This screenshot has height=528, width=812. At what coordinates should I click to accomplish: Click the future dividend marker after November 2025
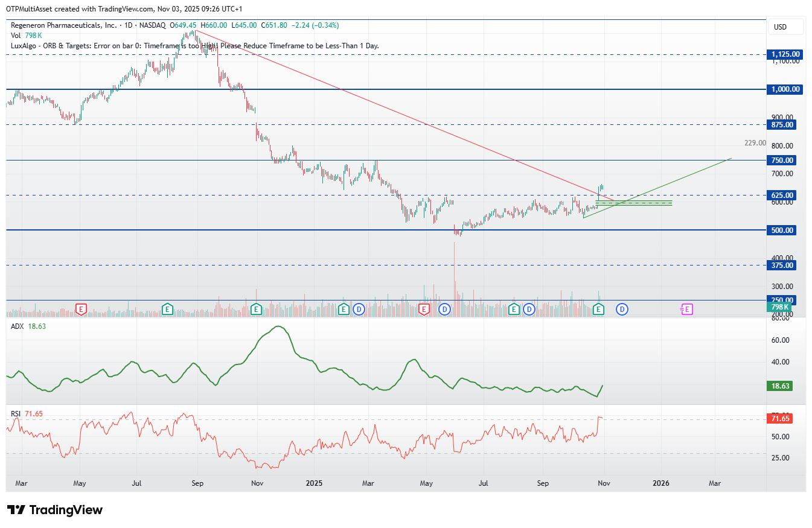[622, 310]
